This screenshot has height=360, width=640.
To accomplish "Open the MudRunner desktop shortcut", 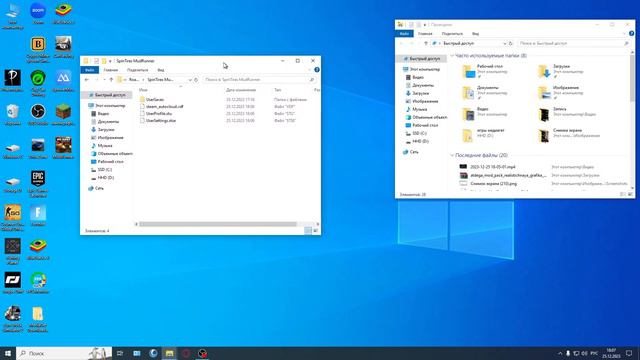I will coord(63,148).
